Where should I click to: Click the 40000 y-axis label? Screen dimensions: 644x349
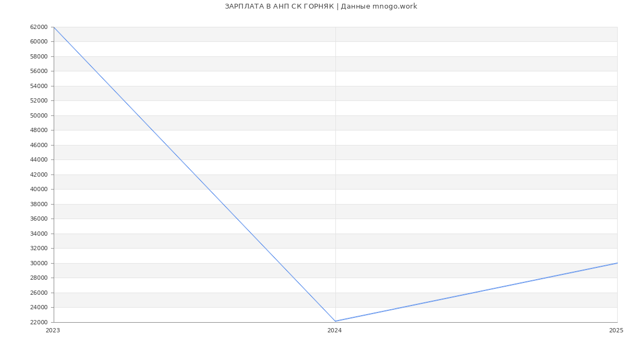click(39, 189)
